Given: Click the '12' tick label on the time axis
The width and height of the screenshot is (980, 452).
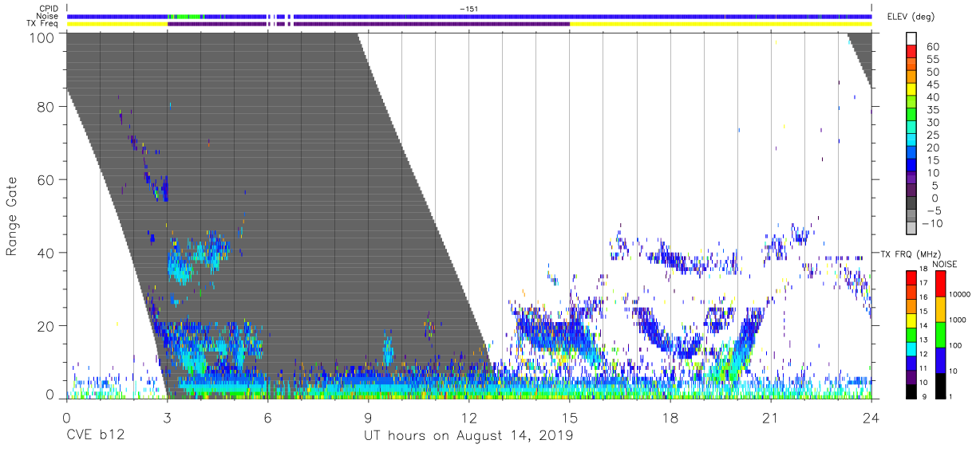Looking at the screenshot, I should (x=468, y=418).
